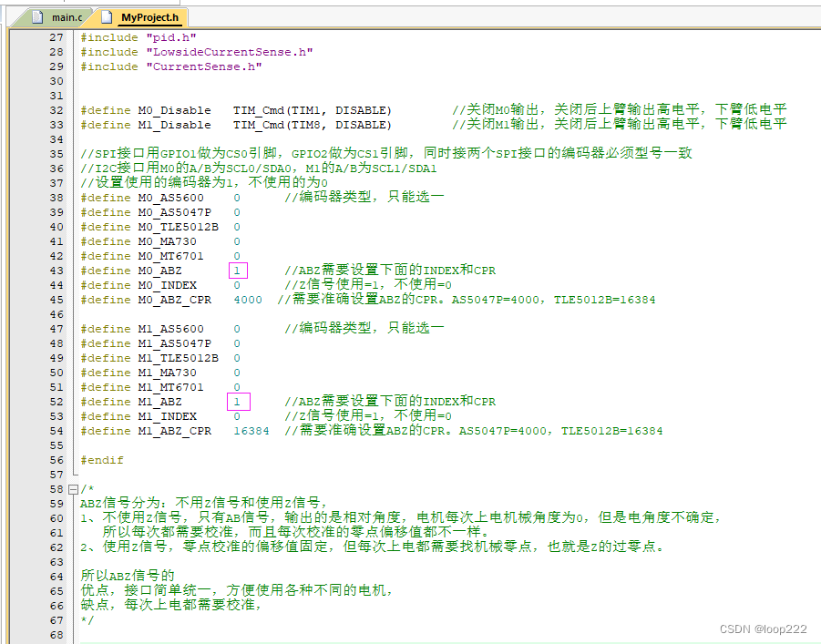This screenshot has width=821, height=644.
Task: Click the M0_INDEX macro name
Action: (167, 285)
